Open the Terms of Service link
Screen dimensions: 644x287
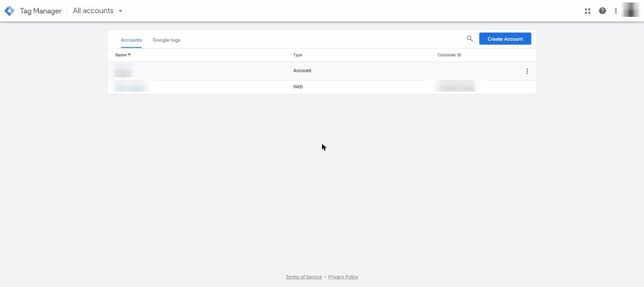[304, 277]
